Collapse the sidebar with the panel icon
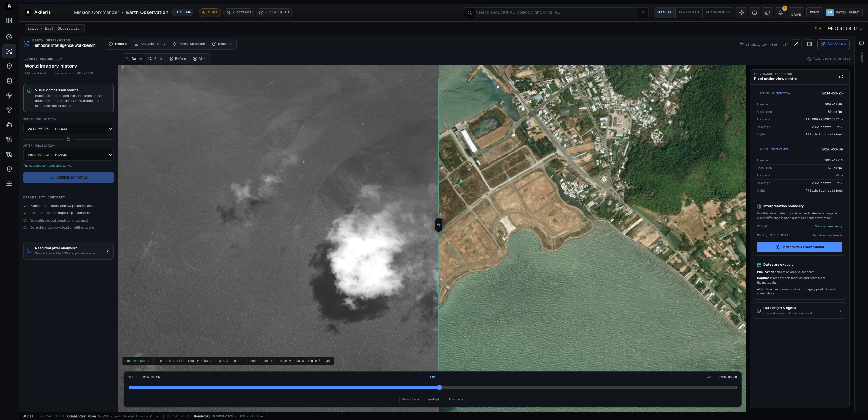 coord(9,21)
